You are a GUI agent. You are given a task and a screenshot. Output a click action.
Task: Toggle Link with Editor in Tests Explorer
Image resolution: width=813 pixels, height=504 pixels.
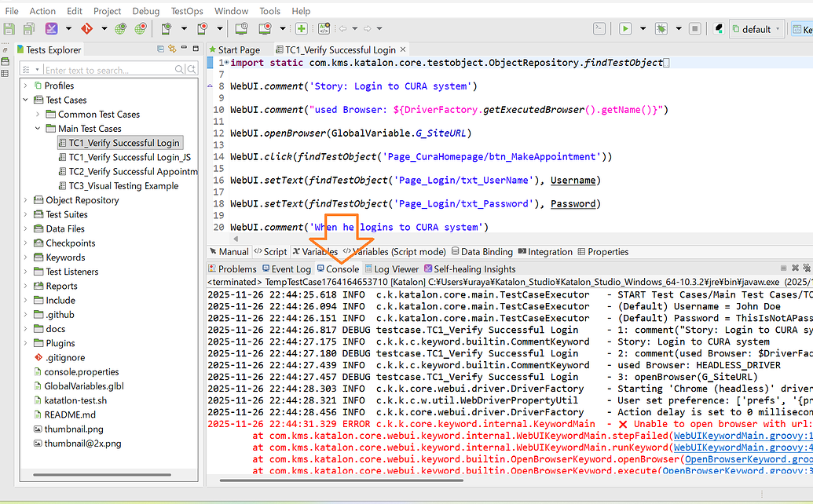coord(172,49)
